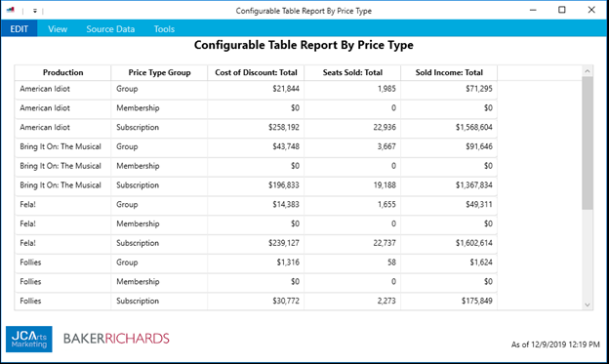
Task: Minimize the report window
Action: pyautogui.click(x=533, y=10)
